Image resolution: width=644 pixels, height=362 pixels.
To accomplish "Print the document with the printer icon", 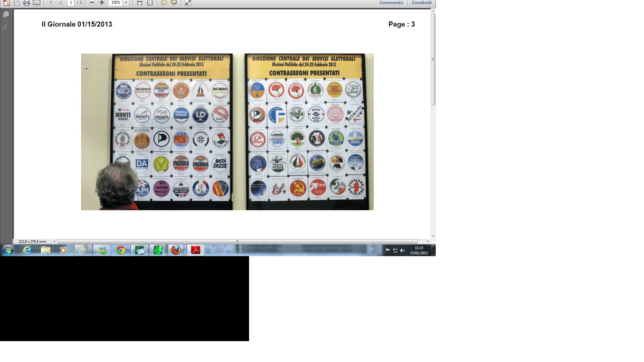I will pyautogui.click(x=27, y=3).
